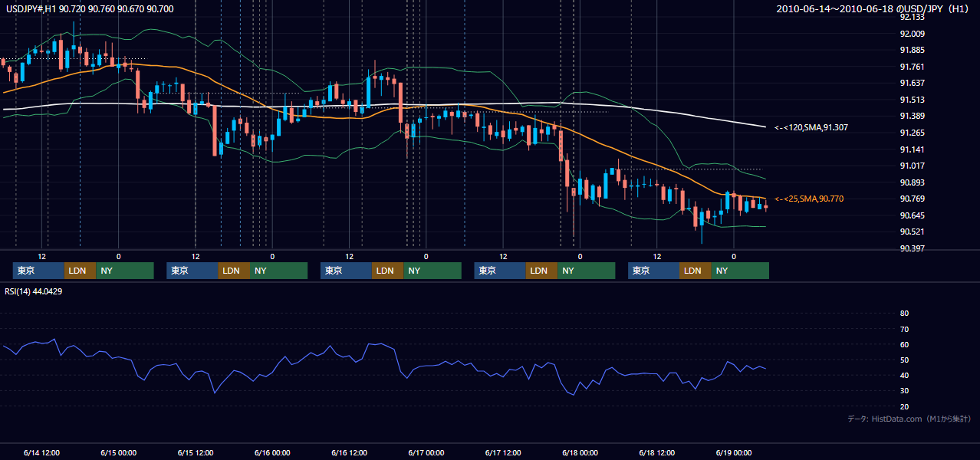Select the 6/18 00:00 date label
The width and height of the screenshot is (980, 460).
pyautogui.click(x=580, y=452)
